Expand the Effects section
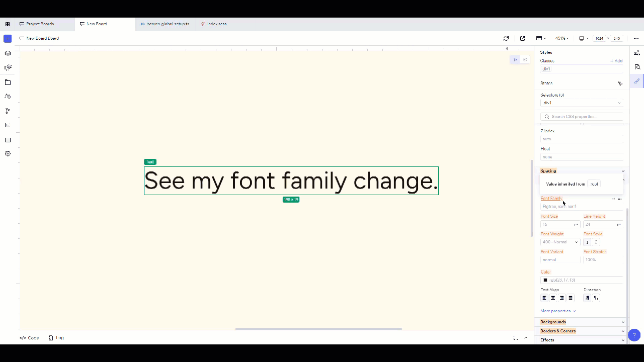Image resolution: width=644 pixels, height=362 pixels. coord(582,340)
